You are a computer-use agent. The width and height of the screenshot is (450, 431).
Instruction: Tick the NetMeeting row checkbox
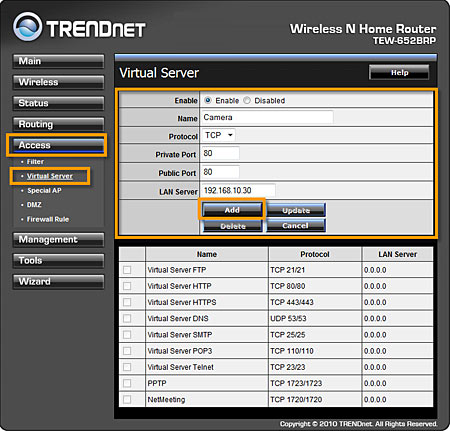[x=127, y=399]
